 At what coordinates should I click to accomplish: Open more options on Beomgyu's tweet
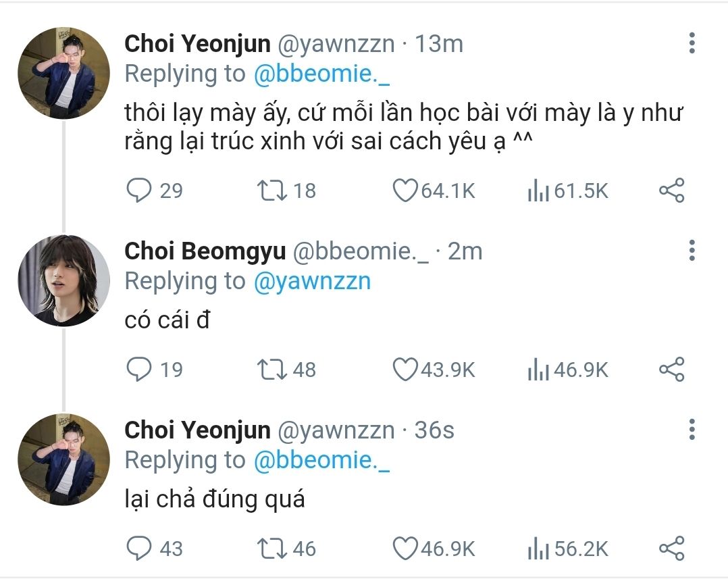(692, 250)
